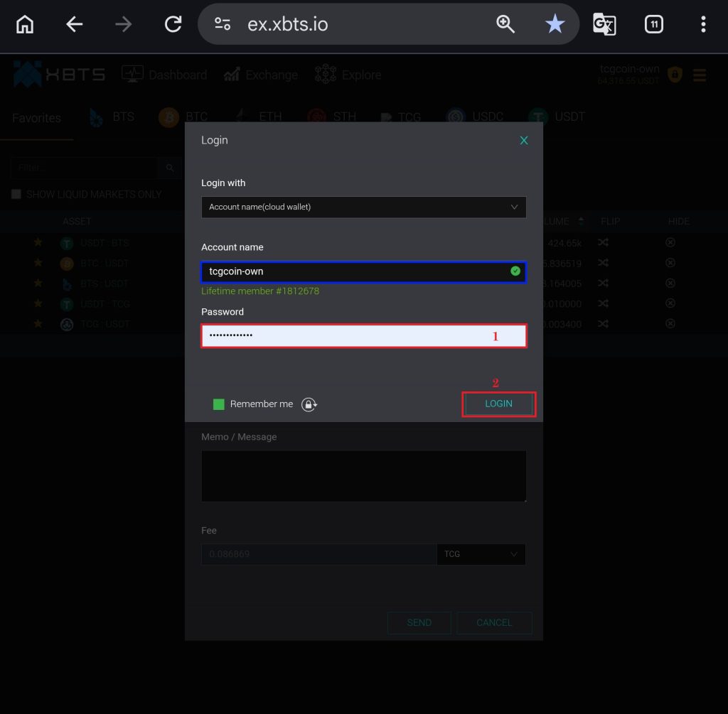Toggle the Remember me checkbox

click(219, 404)
